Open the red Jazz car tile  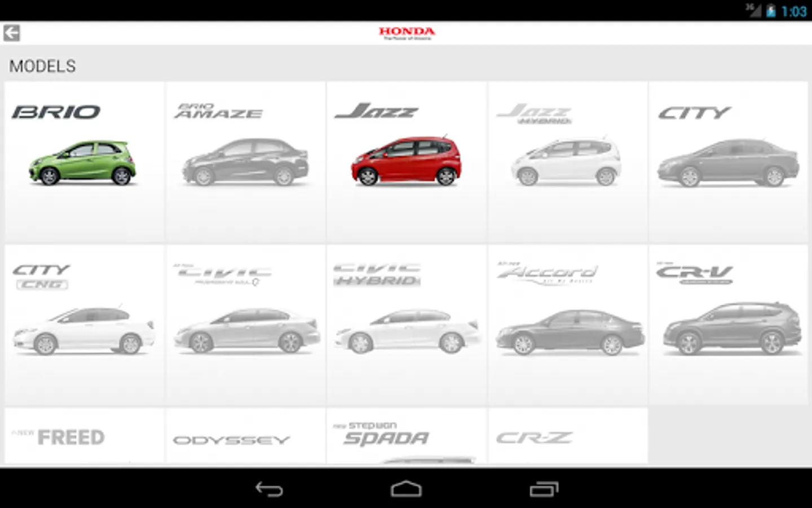[x=407, y=163]
